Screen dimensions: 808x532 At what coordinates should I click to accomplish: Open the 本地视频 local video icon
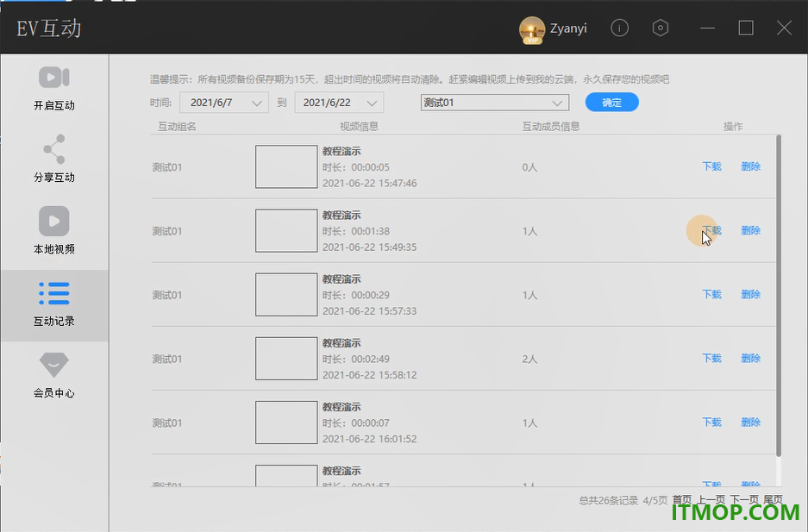54,221
